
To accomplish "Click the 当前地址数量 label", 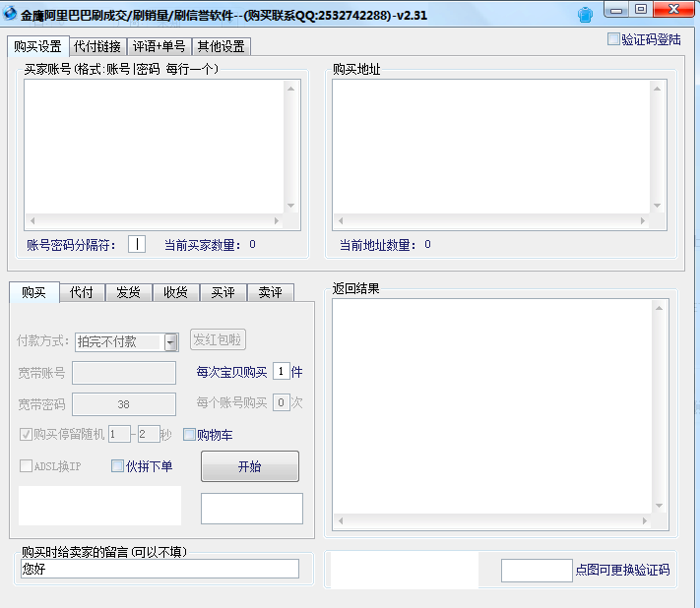I will tap(378, 245).
